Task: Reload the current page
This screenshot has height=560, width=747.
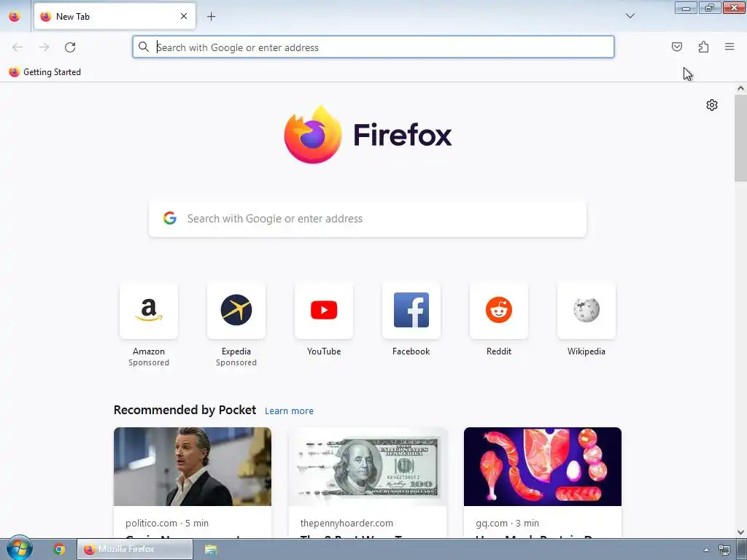Action: click(x=70, y=47)
